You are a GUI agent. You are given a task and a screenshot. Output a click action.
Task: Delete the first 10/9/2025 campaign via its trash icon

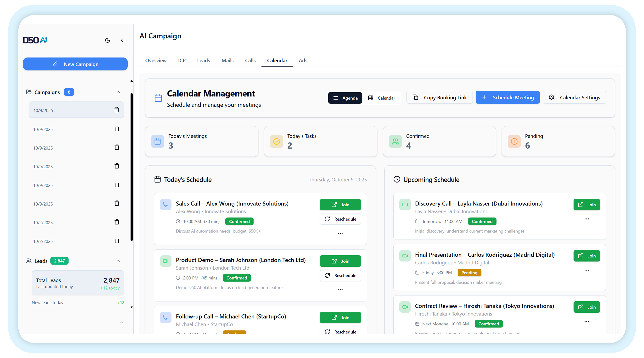pos(116,110)
